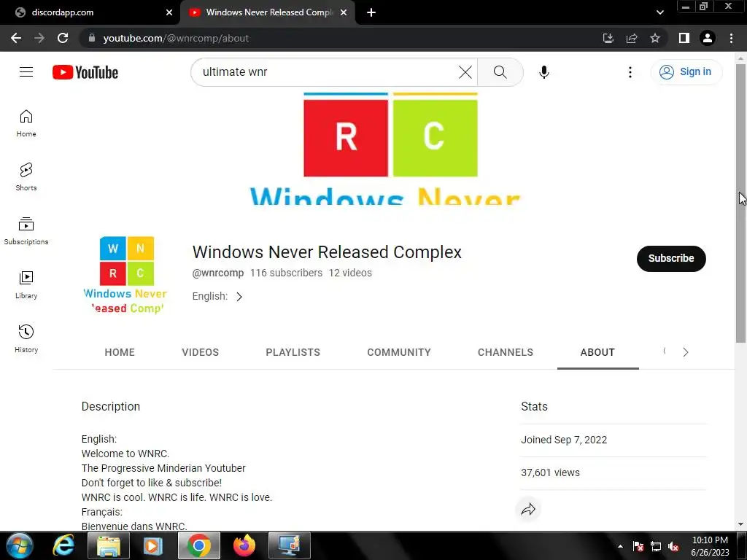Select the HOME channel tab
The width and height of the screenshot is (747, 560).
(120, 352)
